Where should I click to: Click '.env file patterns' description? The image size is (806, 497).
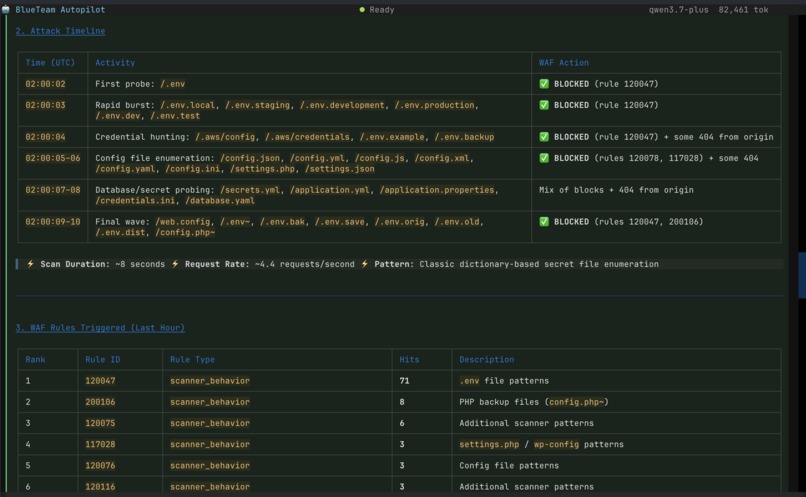pyautogui.click(x=504, y=381)
